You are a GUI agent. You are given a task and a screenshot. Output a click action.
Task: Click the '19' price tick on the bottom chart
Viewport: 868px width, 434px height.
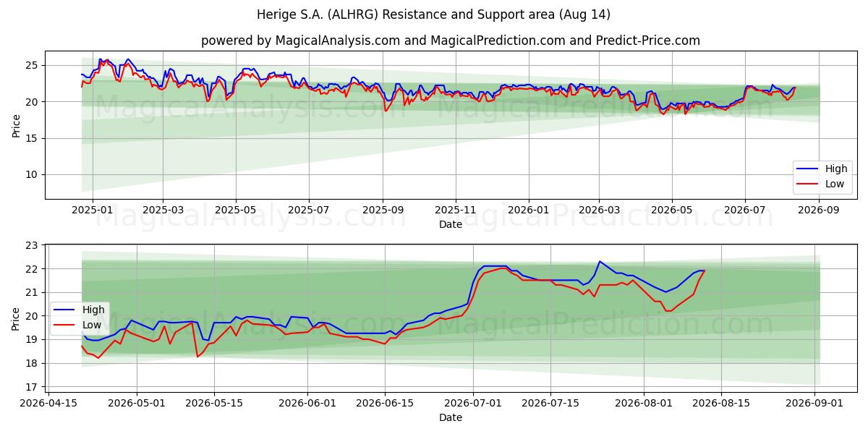click(x=33, y=339)
